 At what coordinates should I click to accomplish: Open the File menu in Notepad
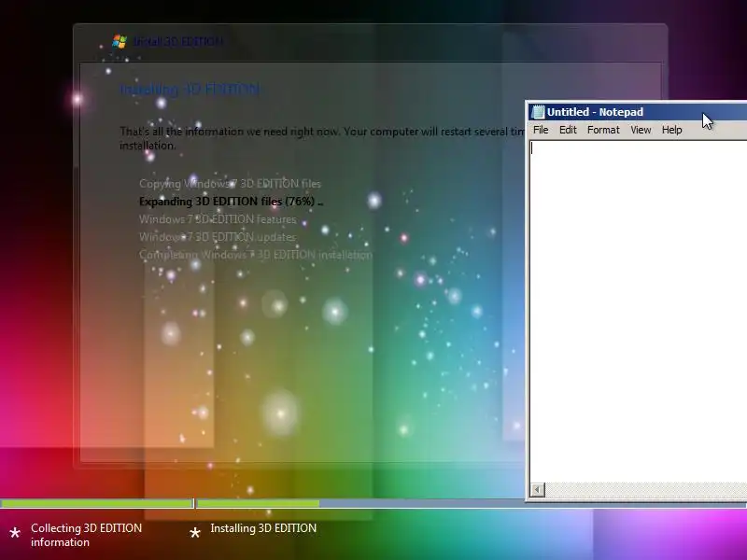[541, 130]
